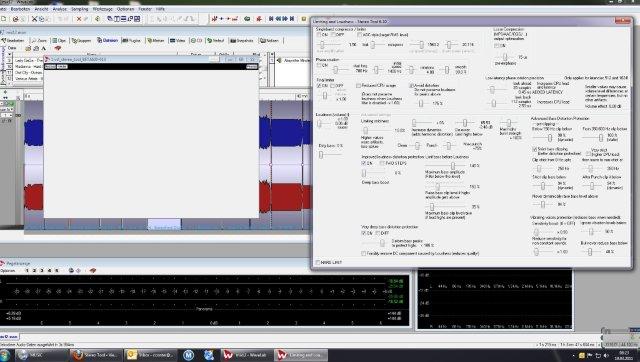640x362 pixels.
Task: Click the Lady GaGa track list row
Action: pyautogui.click(x=25, y=60)
